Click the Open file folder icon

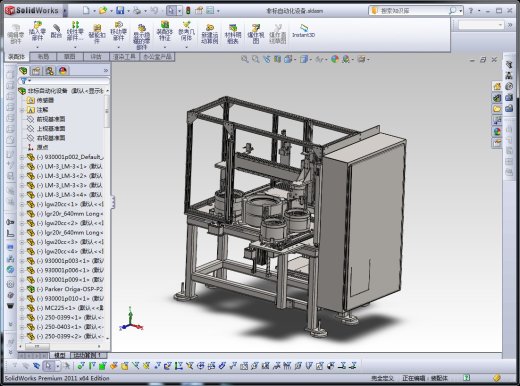(x=103, y=10)
